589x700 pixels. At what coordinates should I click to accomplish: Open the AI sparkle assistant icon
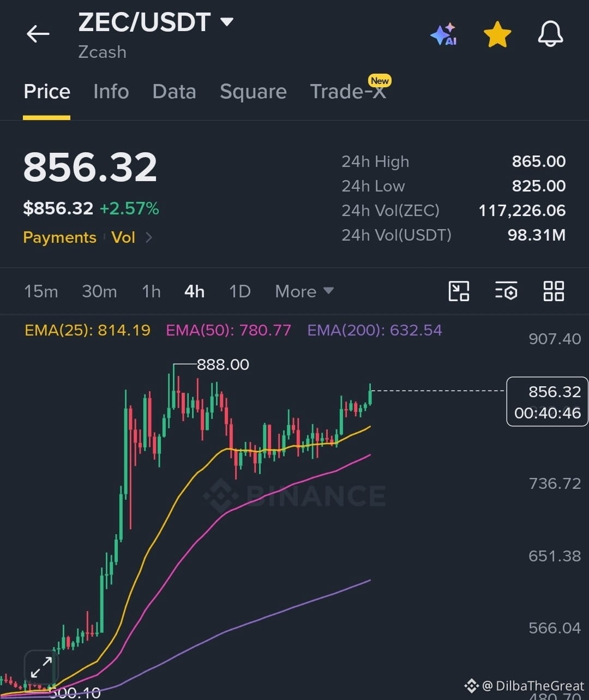click(x=443, y=34)
